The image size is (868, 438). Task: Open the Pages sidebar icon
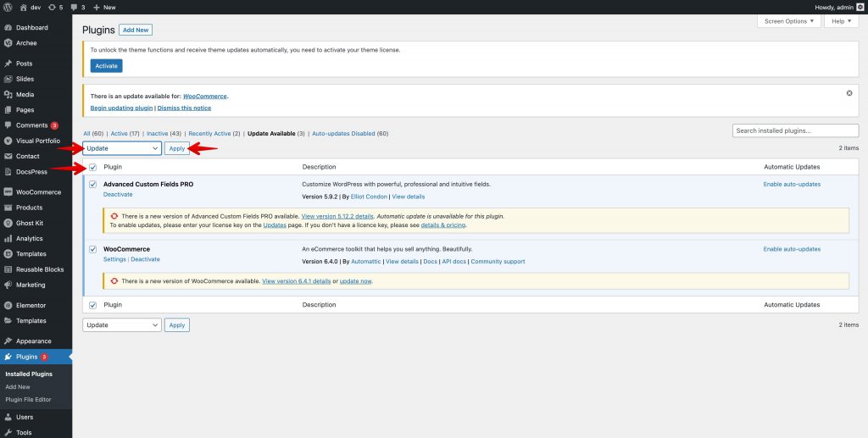pyautogui.click(x=8, y=110)
